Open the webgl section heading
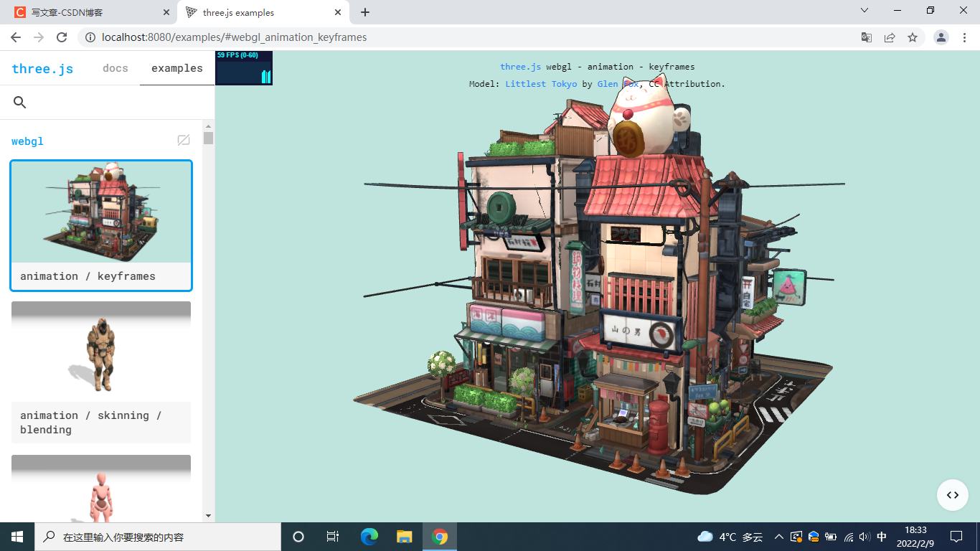Image resolution: width=980 pixels, height=551 pixels. (x=27, y=141)
